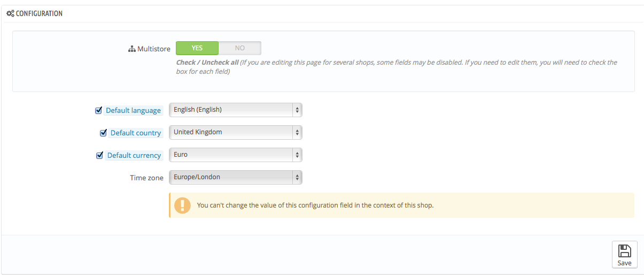Open the United Kingdom country dropdown
644x275 pixels.
(x=236, y=132)
